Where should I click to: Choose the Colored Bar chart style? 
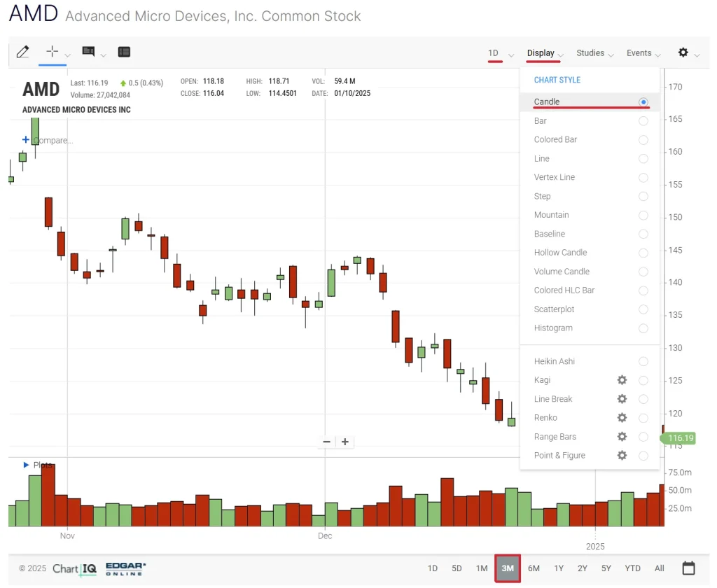(x=590, y=139)
